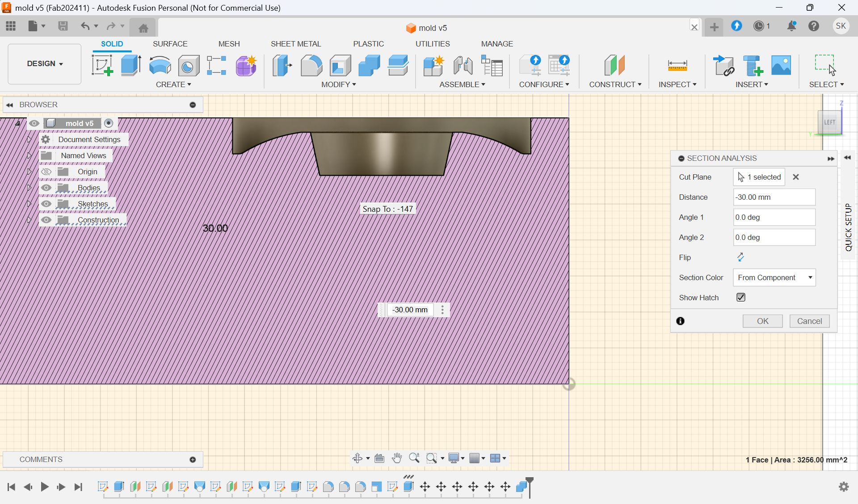The image size is (858, 504).
Task: Expand the Document Settings tree node
Action: (29, 139)
